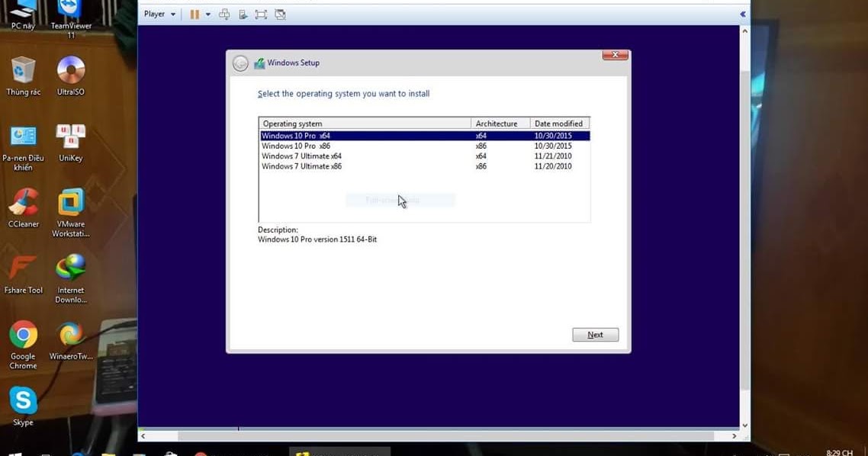Open Internet Download Manager desktop icon
The width and height of the screenshot is (868, 456).
[71, 279]
